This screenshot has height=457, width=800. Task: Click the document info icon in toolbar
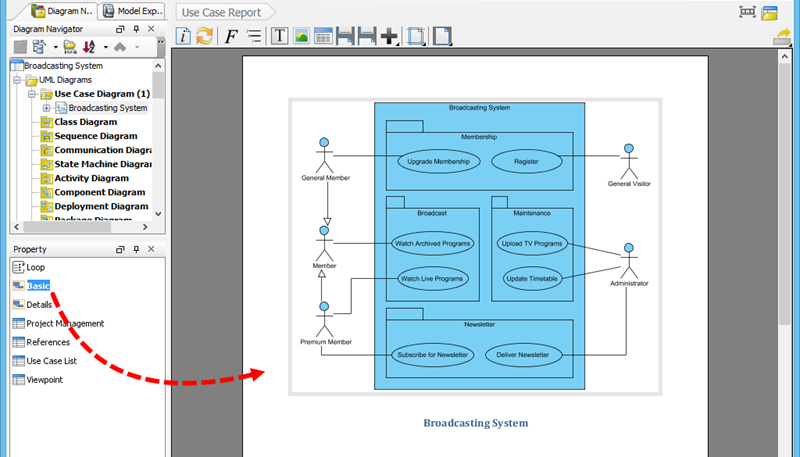pyautogui.click(x=183, y=36)
